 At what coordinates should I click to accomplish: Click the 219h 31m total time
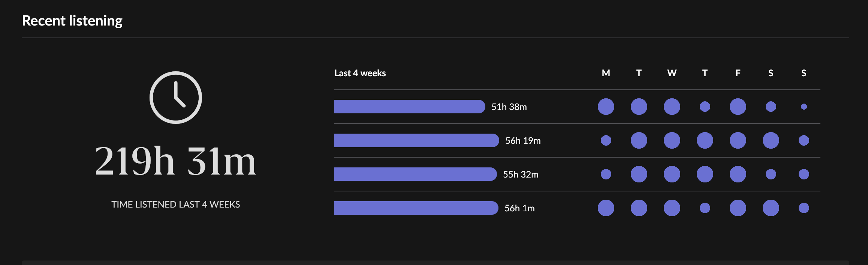175,161
